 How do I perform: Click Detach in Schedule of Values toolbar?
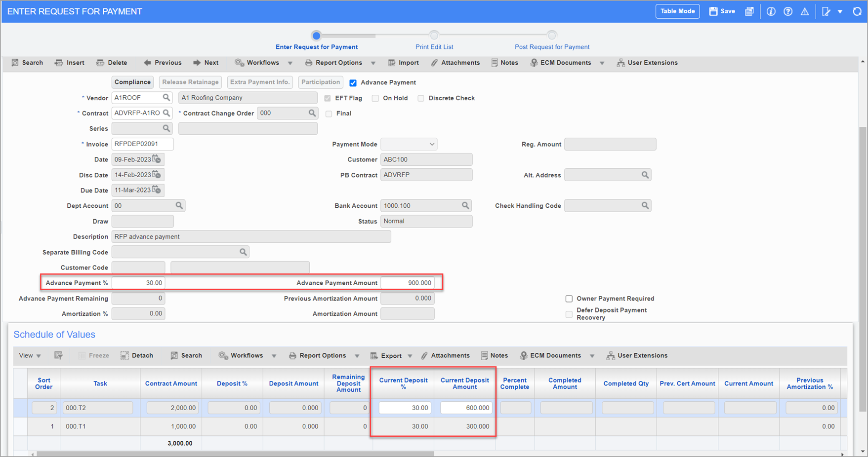[x=137, y=355]
